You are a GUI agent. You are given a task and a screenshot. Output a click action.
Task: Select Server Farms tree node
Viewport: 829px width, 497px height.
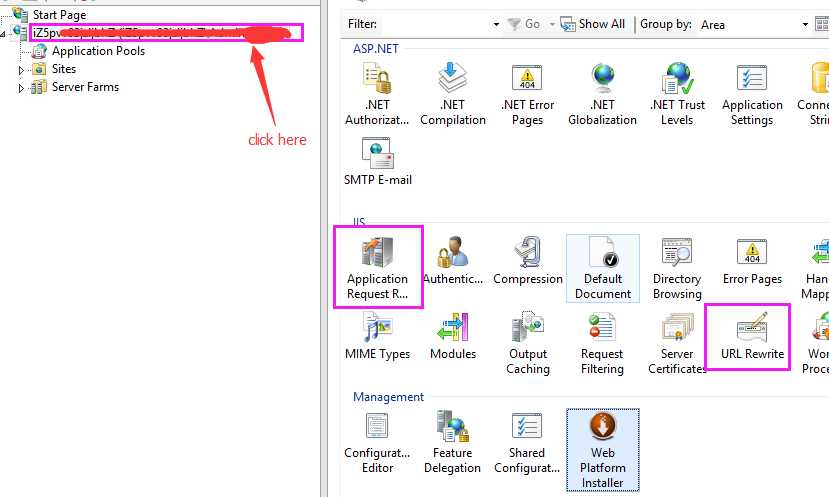coord(85,87)
